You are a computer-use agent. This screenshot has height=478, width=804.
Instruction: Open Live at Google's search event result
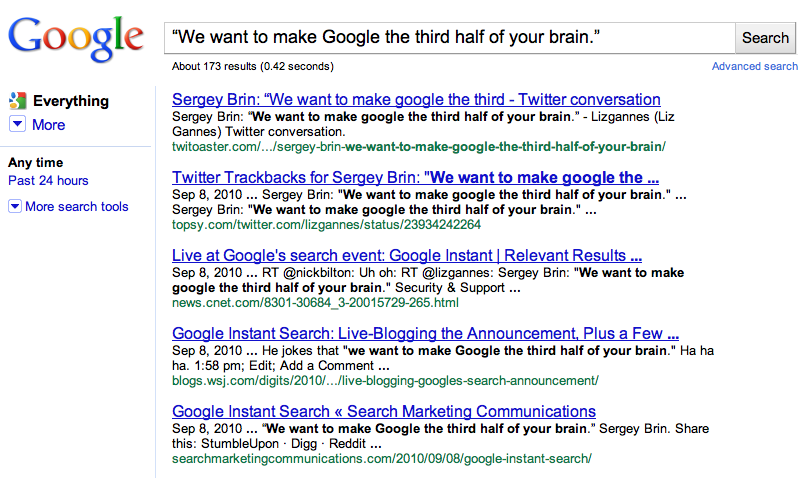click(x=407, y=256)
